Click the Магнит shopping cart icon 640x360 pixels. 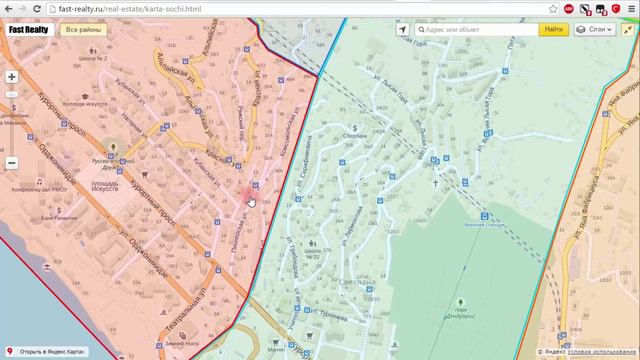[x=276, y=342]
